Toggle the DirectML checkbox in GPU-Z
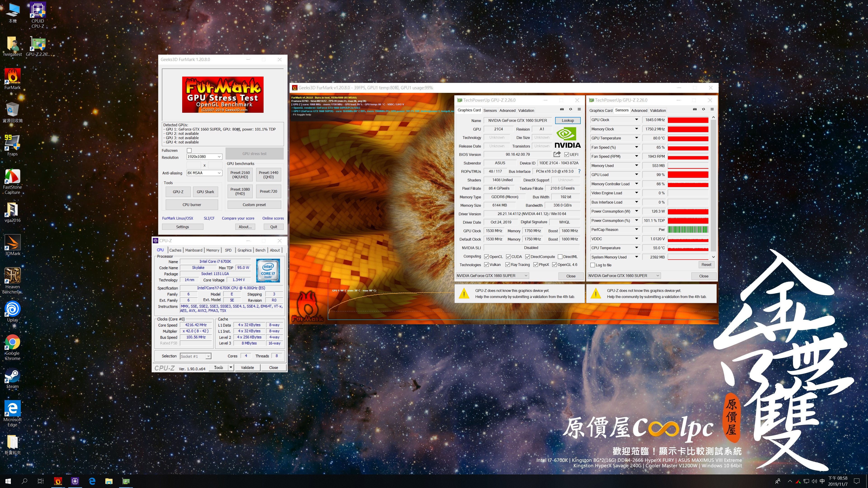 tap(560, 257)
